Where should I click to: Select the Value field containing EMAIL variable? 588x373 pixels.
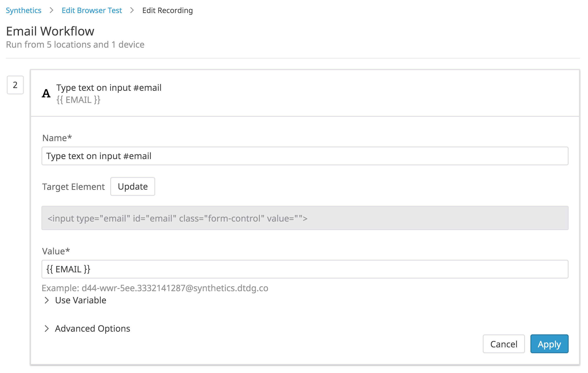click(293, 269)
